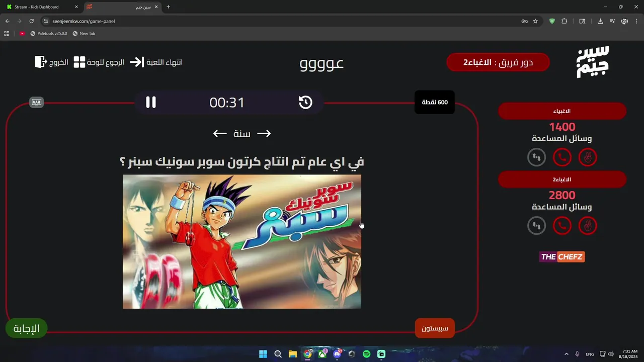644x362 pixels.
Task: Pause the question timer
Action: click(151, 102)
